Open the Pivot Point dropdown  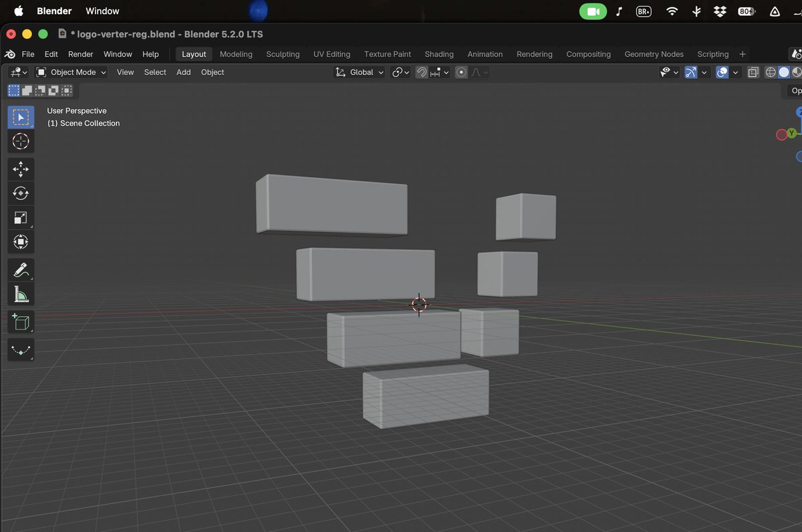click(400, 72)
